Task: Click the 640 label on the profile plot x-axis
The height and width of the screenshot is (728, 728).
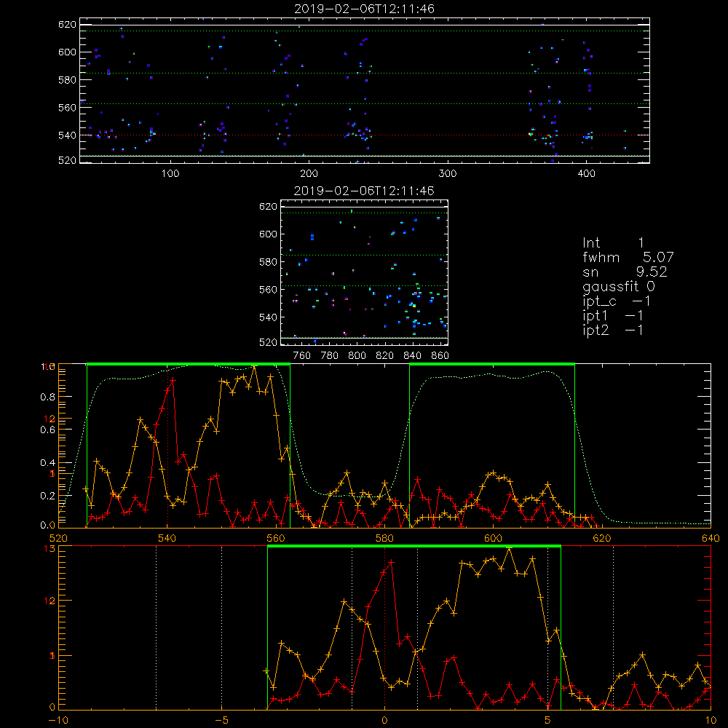Action: (711, 539)
